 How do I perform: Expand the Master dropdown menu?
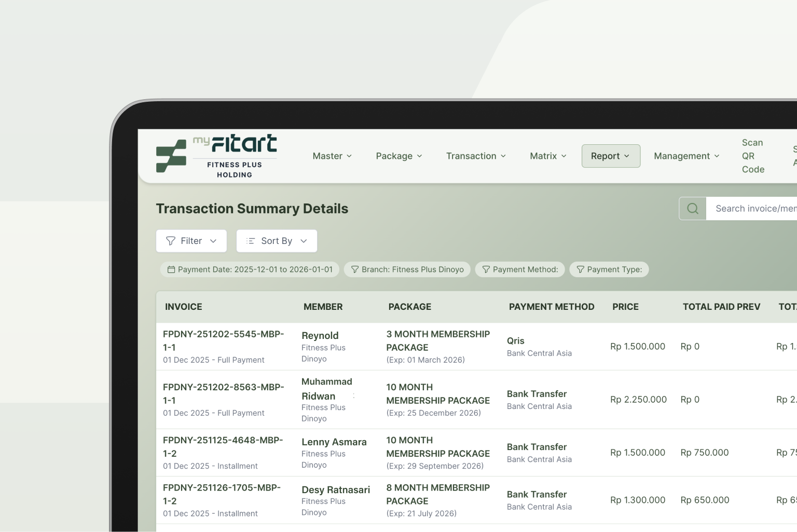(332, 156)
